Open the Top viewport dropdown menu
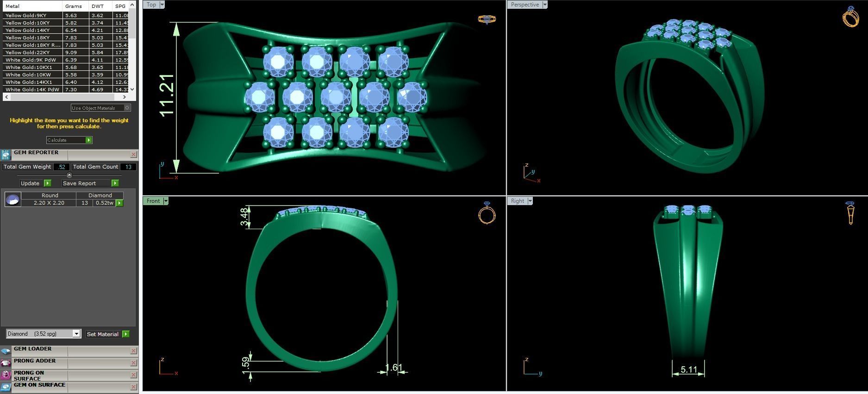The width and height of the screenshot is (868, 394). coord(162,5)
